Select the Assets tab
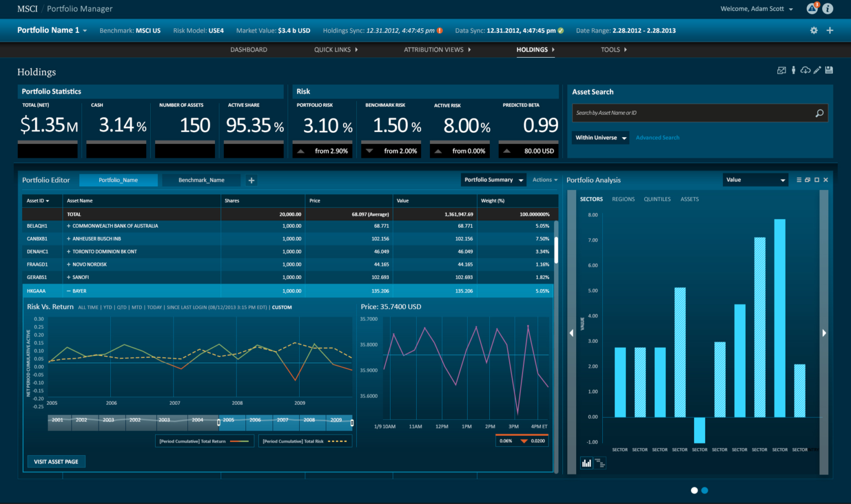The width and height of the screenshot is (851, 504). click(690, 199)
